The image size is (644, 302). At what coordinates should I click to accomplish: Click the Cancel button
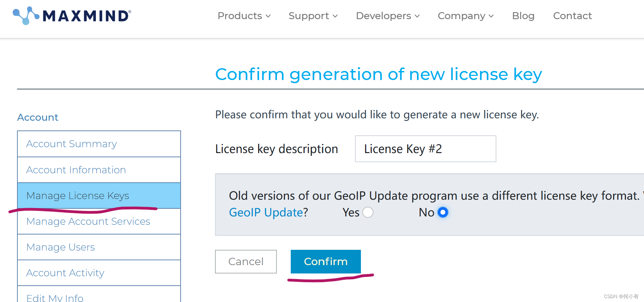[246, 262]
